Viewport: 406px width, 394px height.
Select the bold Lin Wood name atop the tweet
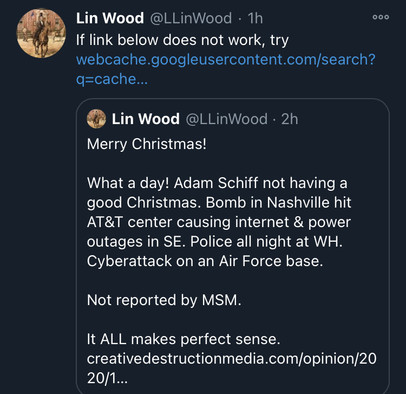point(110,18)
